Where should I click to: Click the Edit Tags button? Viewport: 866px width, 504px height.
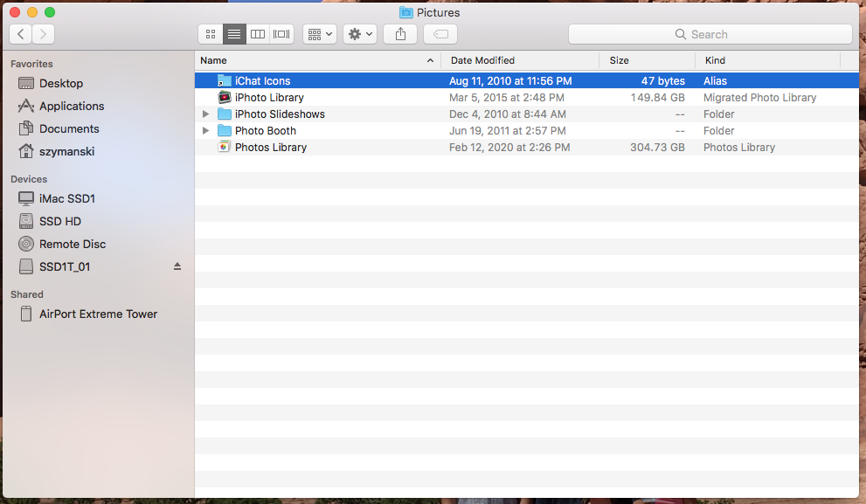point(440,34)
